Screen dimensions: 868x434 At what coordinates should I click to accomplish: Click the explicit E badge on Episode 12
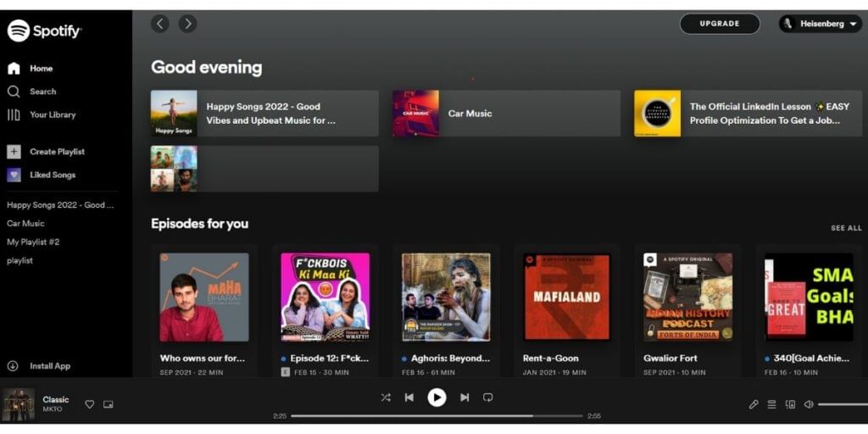point(285,372)
